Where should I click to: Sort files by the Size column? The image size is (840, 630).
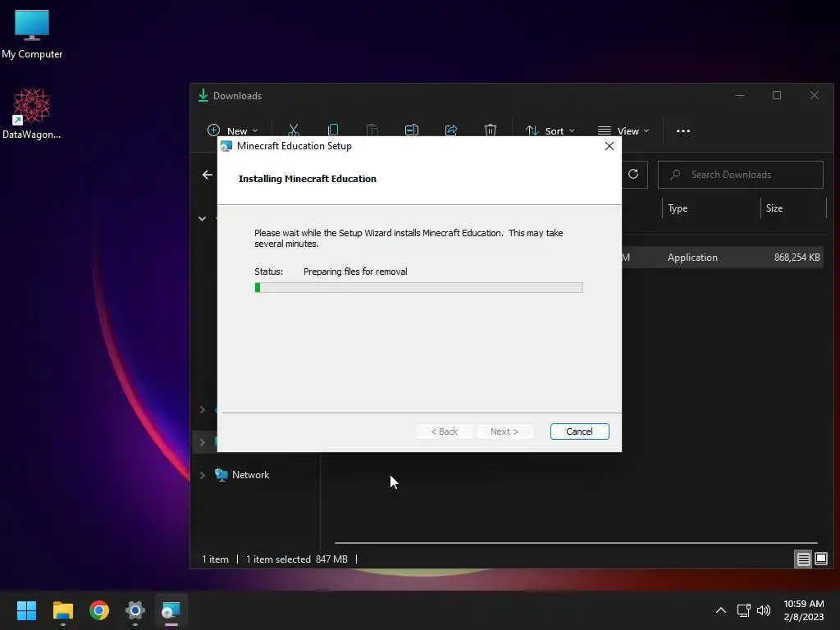[x=793, y=208]
